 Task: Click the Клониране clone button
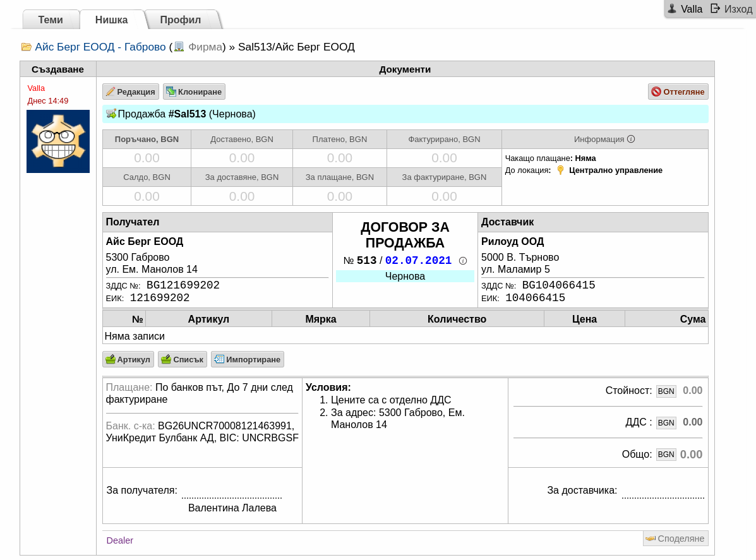195,92
